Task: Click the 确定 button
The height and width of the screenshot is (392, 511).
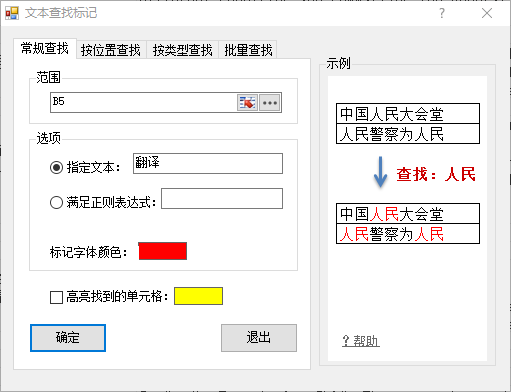Action: click(x=68, y=338)
